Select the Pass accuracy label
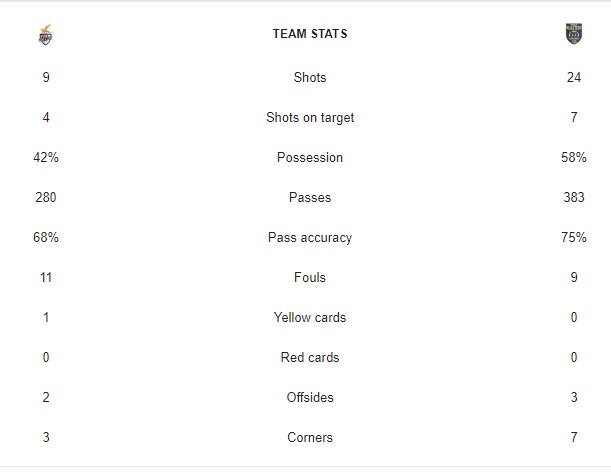Image resolution: width=611 pixels, height=472 pixels. tap(310, 237)
